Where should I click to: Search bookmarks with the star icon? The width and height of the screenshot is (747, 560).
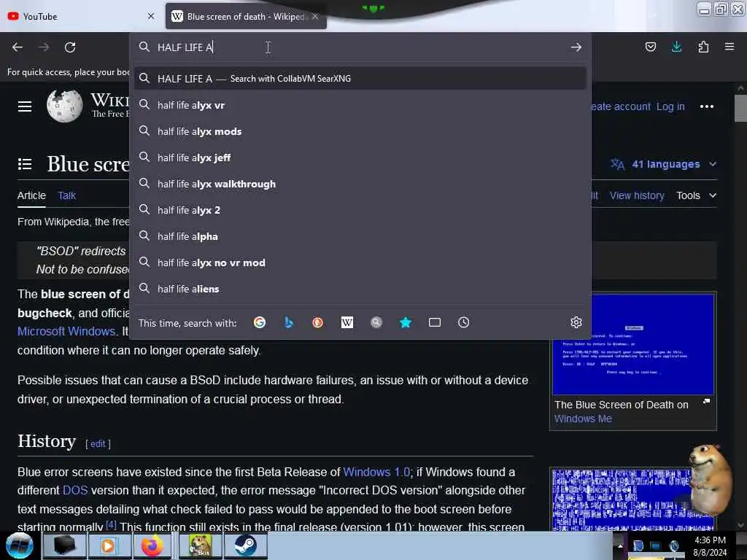click(406, 322)
